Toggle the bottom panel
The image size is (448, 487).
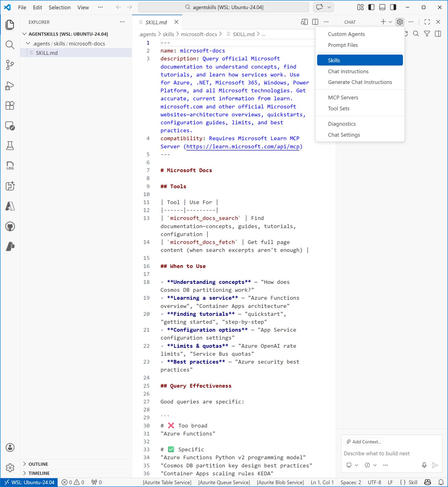[x=382, y=7]
